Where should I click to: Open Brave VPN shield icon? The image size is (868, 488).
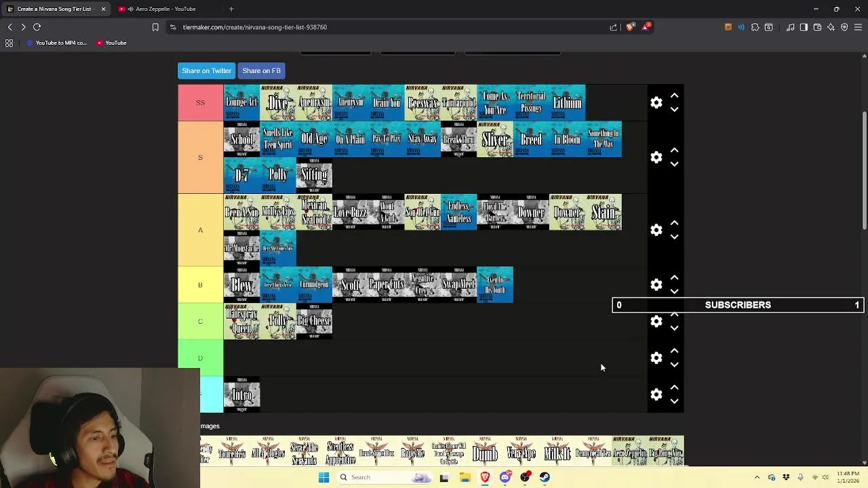(844, 27)
